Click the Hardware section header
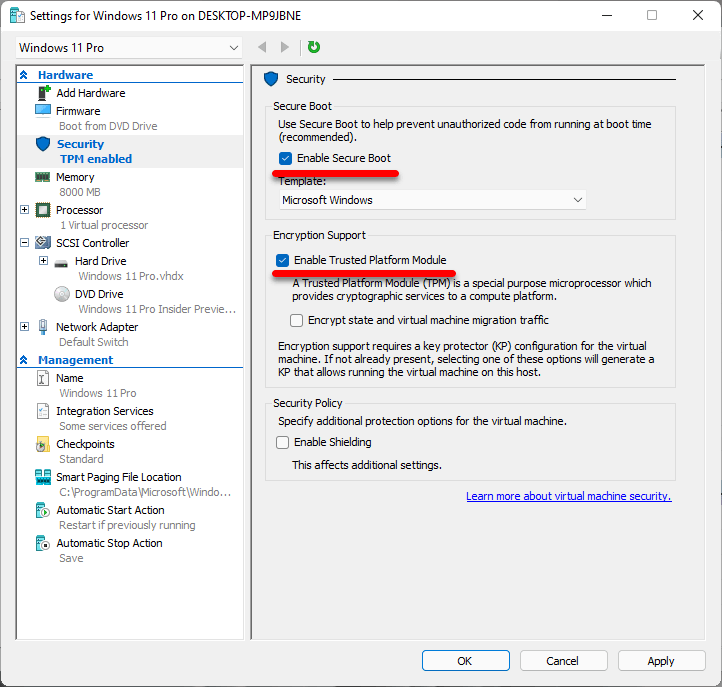The image size is (722, 687). (65, 75)
